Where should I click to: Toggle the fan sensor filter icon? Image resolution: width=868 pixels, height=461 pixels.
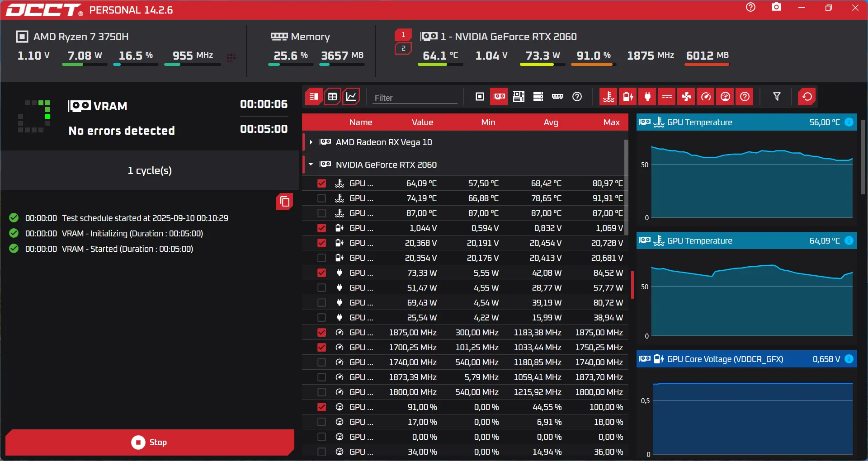pos(686,97)
